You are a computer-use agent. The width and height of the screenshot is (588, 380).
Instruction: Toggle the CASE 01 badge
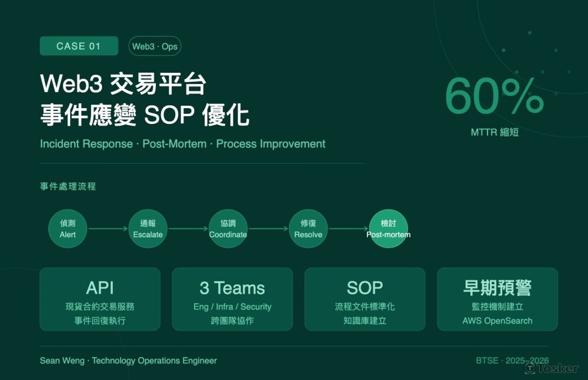(x=79, y=46)
